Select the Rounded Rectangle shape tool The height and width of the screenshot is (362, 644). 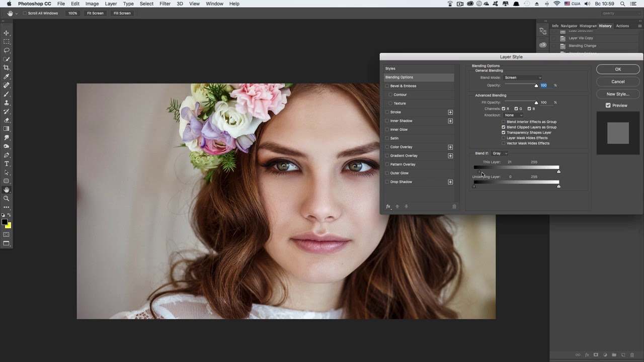click(7, 181)
